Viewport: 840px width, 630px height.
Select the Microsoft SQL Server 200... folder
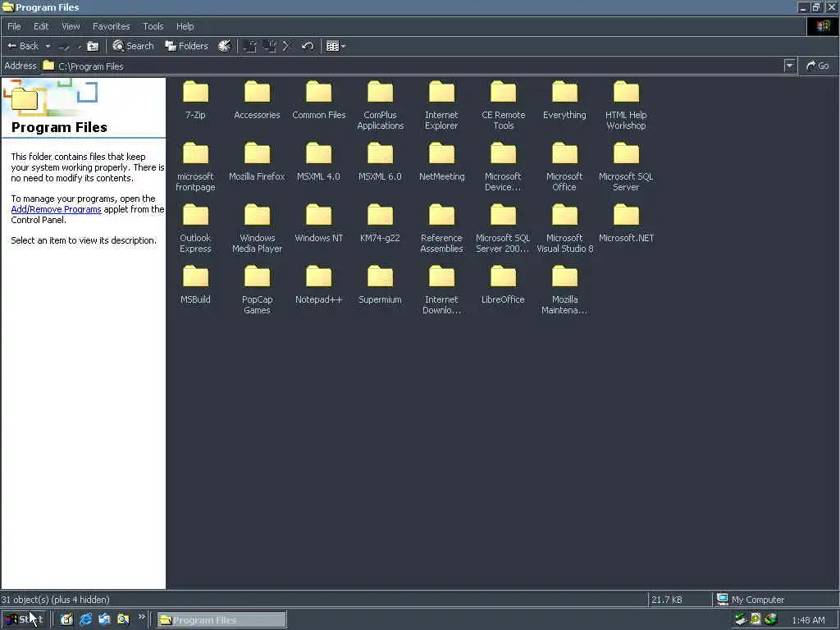pyautogui.click(x=503, y=228)
